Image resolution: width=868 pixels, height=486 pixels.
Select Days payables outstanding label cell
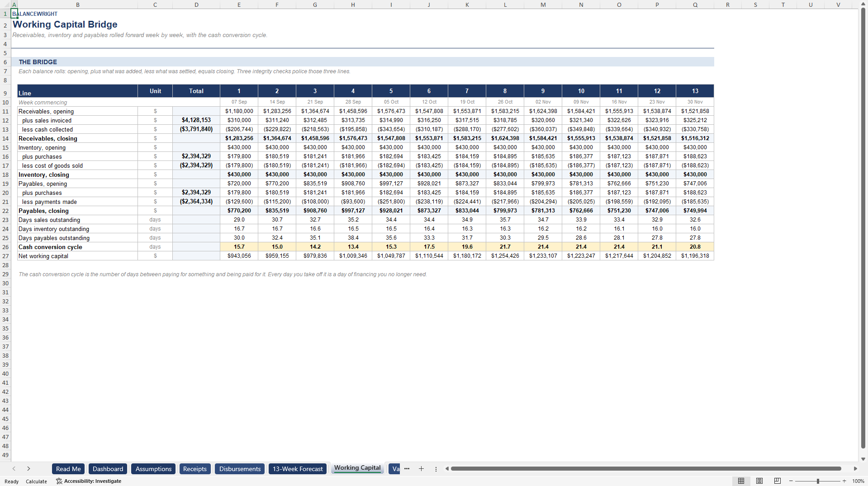[78, 238]
